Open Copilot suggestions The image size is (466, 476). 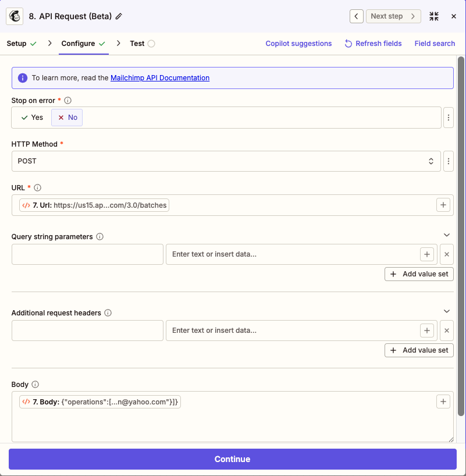(298, 44)
